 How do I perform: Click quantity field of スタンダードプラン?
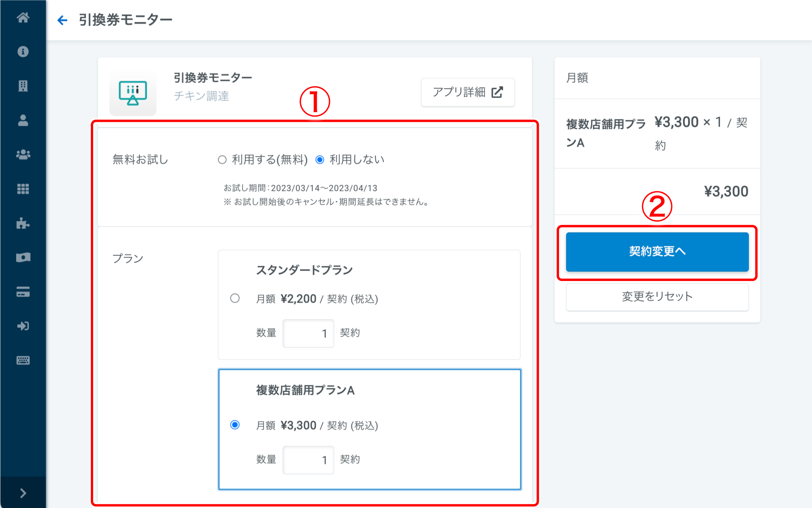(308, 333)
